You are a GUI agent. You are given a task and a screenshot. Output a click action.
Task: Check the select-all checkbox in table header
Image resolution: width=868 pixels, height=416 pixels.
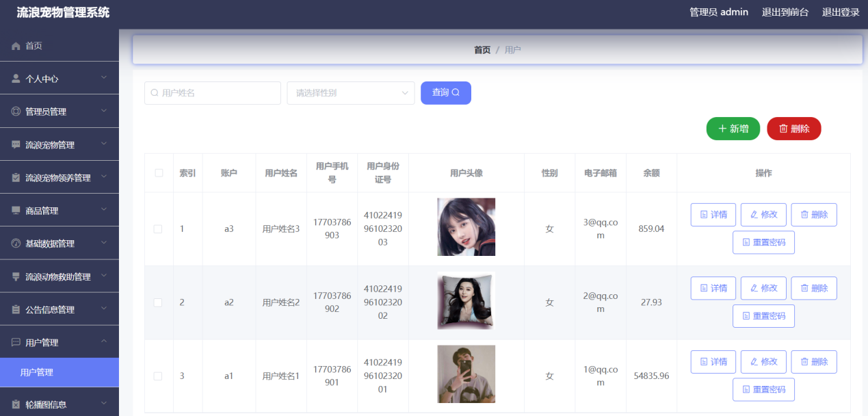tap(159, 173)
